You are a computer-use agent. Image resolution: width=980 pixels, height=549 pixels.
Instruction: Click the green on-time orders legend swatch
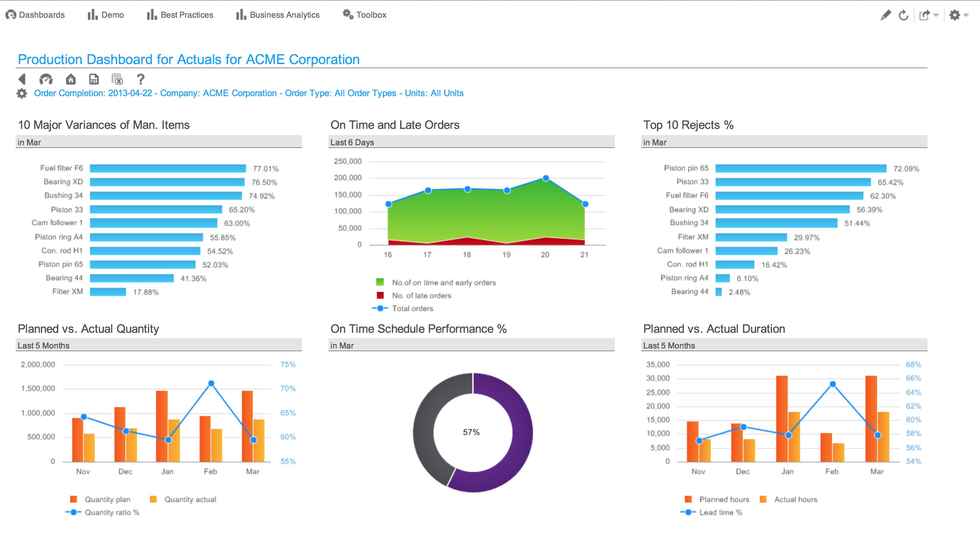pyautogui.click(x=380, y=282)
